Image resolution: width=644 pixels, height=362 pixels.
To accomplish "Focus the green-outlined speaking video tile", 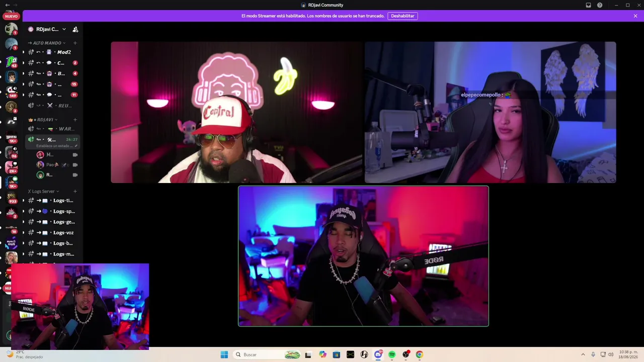I will tap(363, 256).
